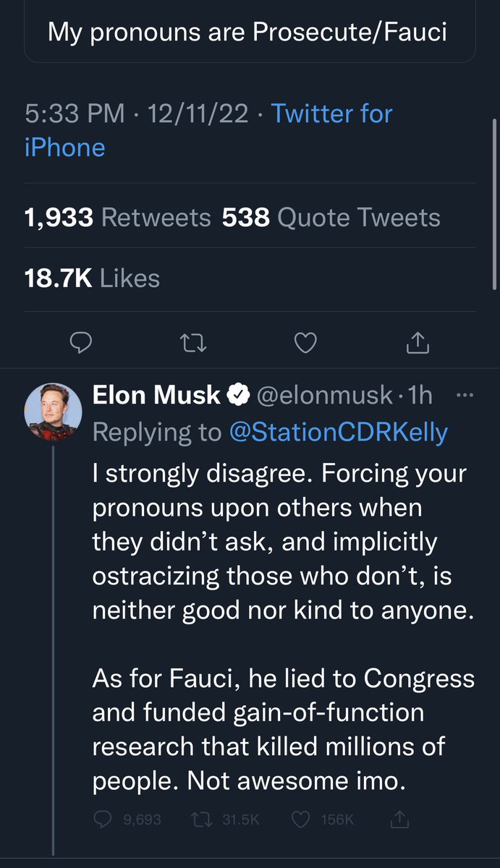
Task: Open more options on Elon Musk's reply
Action: tap(462, 395)
